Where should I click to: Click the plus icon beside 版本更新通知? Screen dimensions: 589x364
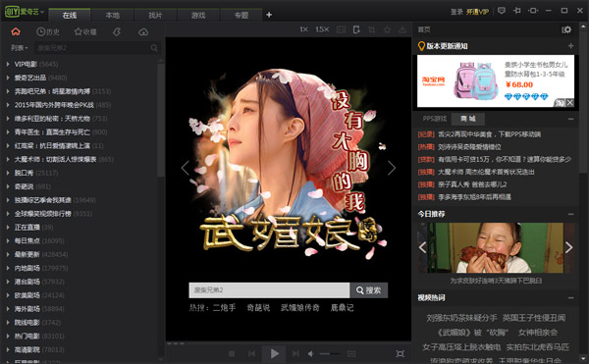click(570, 46)
